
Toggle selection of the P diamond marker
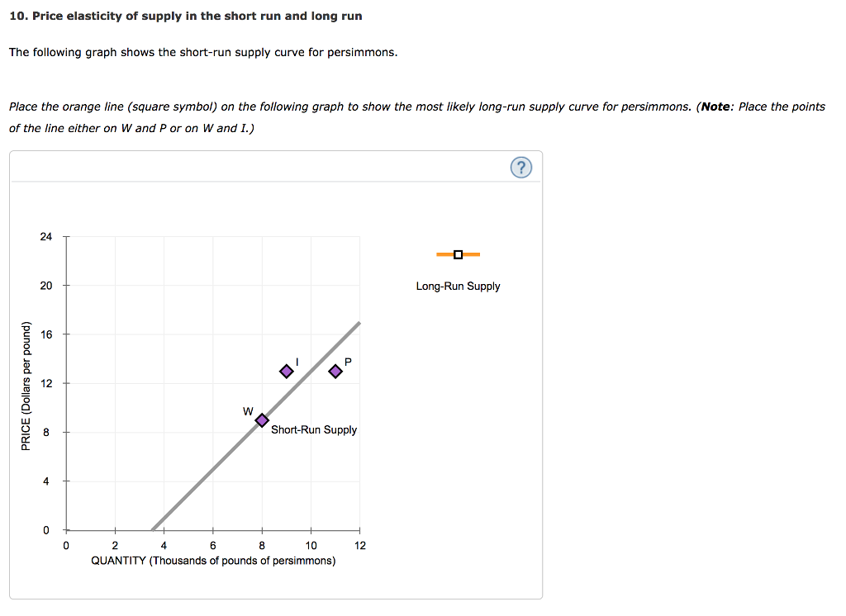335,371
